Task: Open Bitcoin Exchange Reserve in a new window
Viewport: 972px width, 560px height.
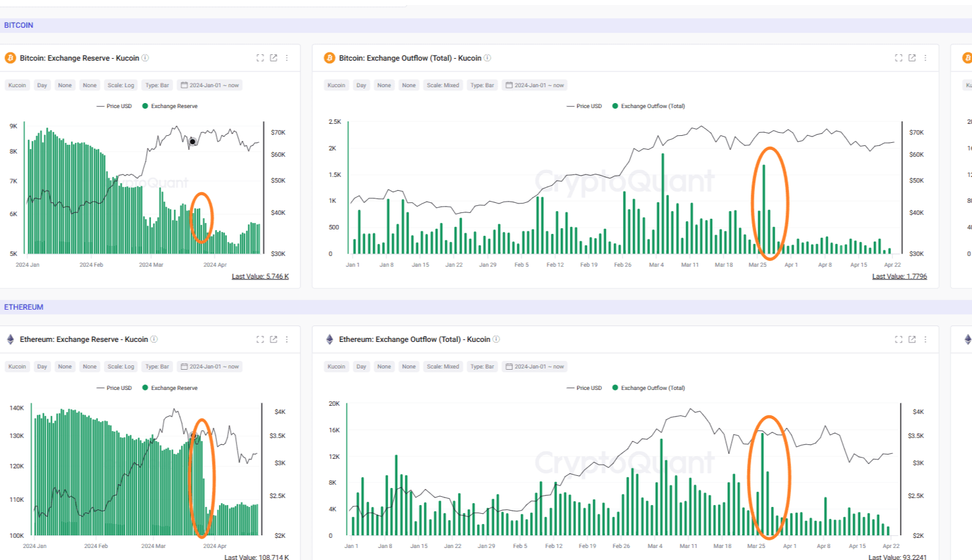Action: tap(273, 58)
